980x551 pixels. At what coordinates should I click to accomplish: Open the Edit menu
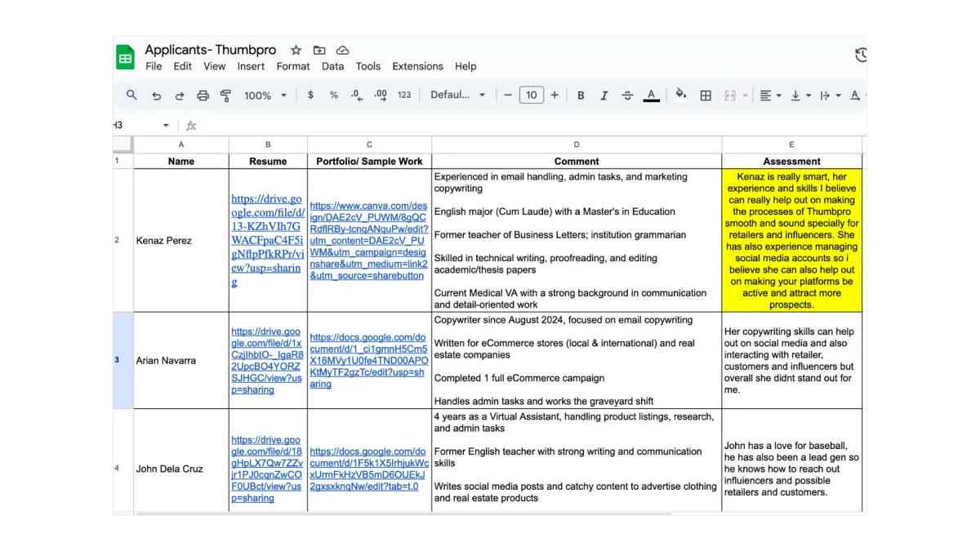(183, 66)
